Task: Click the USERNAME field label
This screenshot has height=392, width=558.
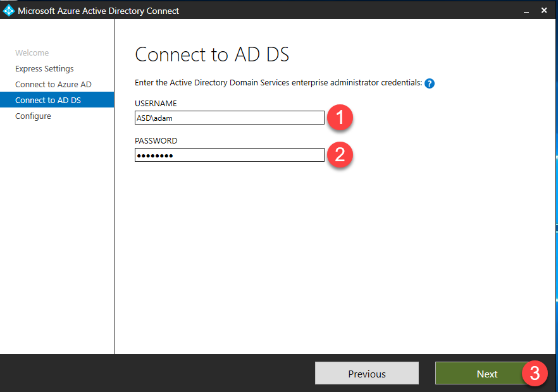Action: point(156,104)
